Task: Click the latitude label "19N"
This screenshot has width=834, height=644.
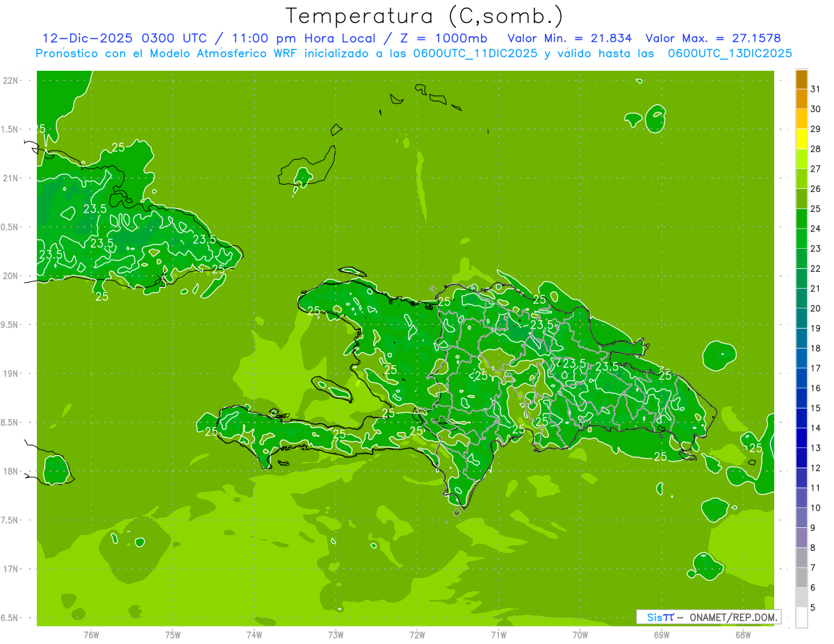Action: point(11,374)
